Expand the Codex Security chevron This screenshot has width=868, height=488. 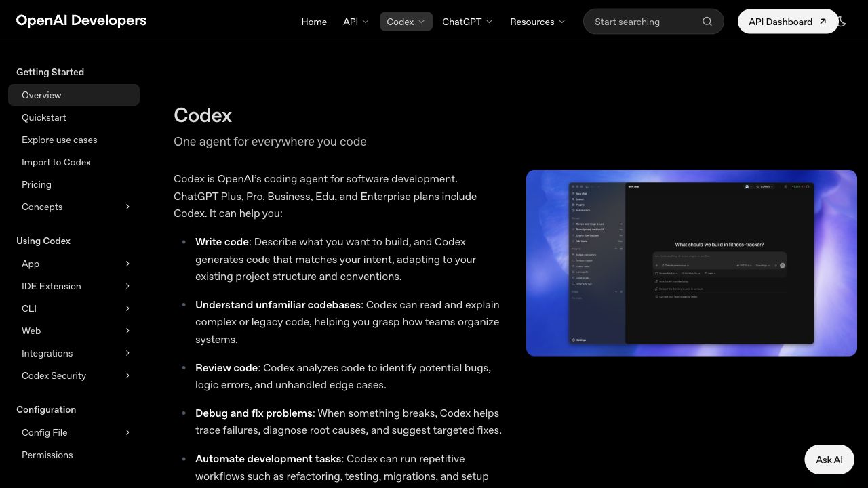point(127,375)
